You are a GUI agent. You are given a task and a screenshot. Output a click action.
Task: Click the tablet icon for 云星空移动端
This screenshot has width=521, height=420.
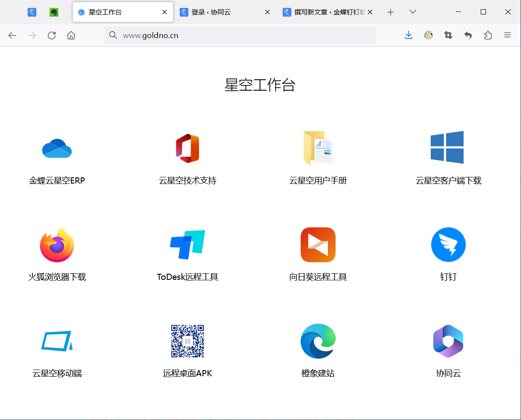click(57, 341)
